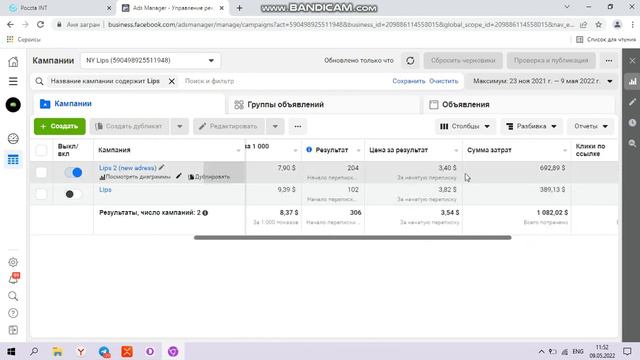640x360 pixels.
Task: Click the magnifier icon on right rail
Action: point(632,143)
